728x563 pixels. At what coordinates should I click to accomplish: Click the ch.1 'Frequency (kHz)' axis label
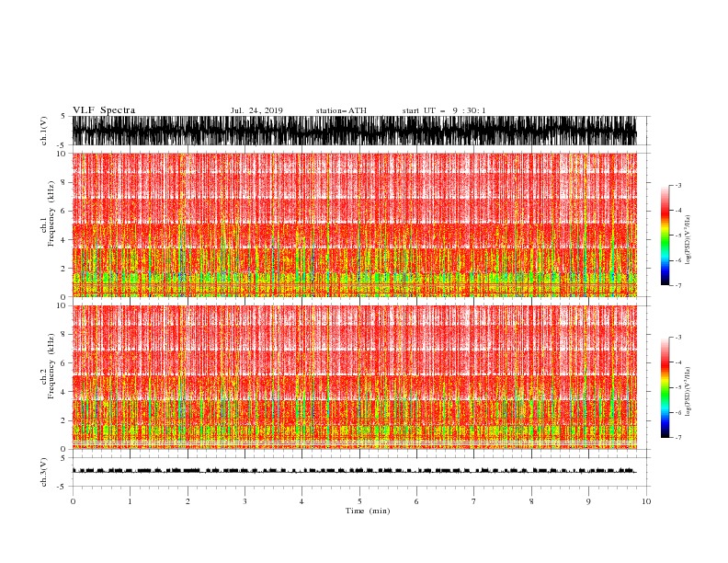click(51, 213)
